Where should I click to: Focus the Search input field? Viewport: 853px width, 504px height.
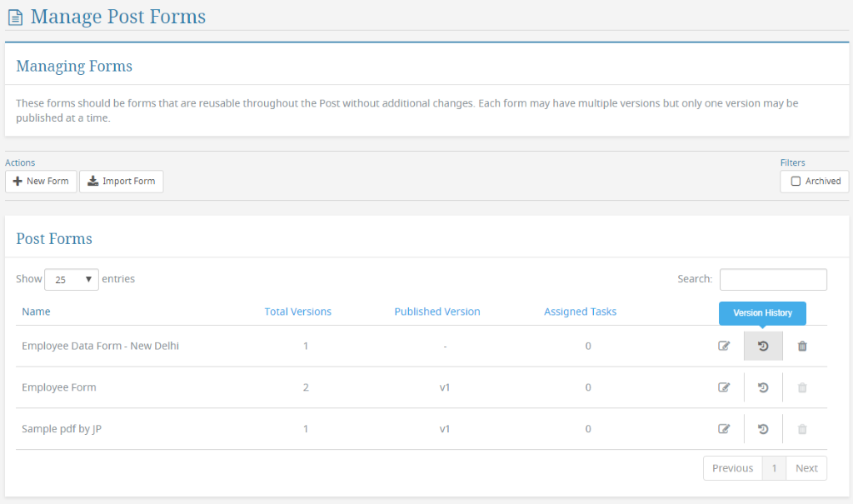773,279
